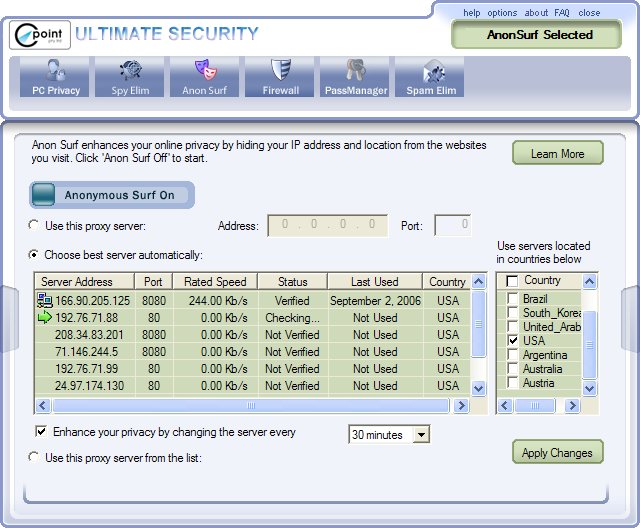The height and width of the screenshot is (528, 640).
Task: Click the '244.00 Kb/s' rated speed cell
Action: point(218,301)
